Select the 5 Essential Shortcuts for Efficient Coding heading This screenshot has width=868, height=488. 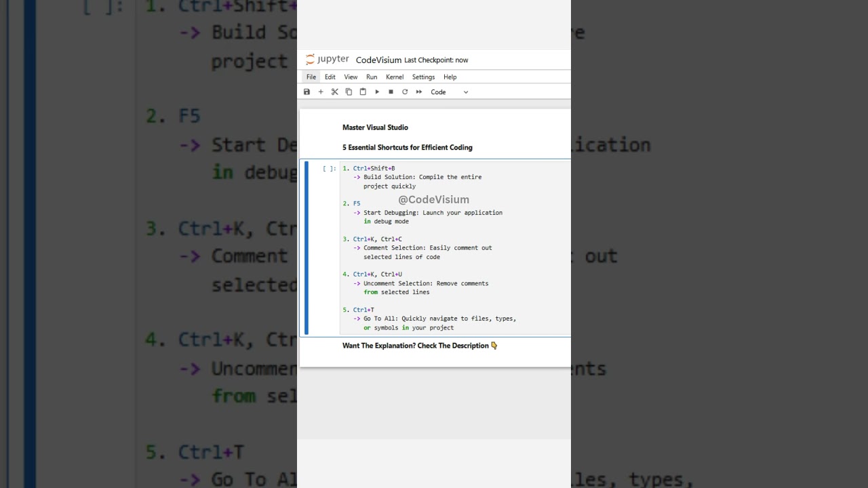pyautogui.click(x=408, y=147)
